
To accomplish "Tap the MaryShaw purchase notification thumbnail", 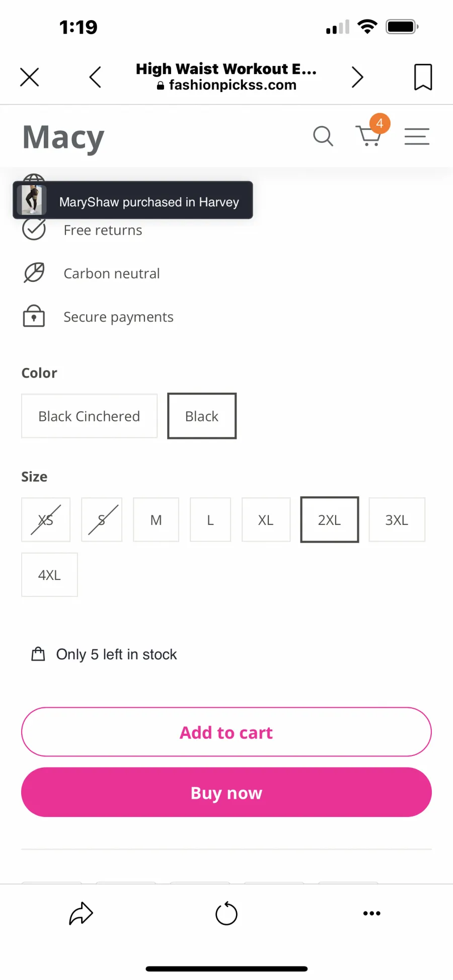I will [32, 200].
